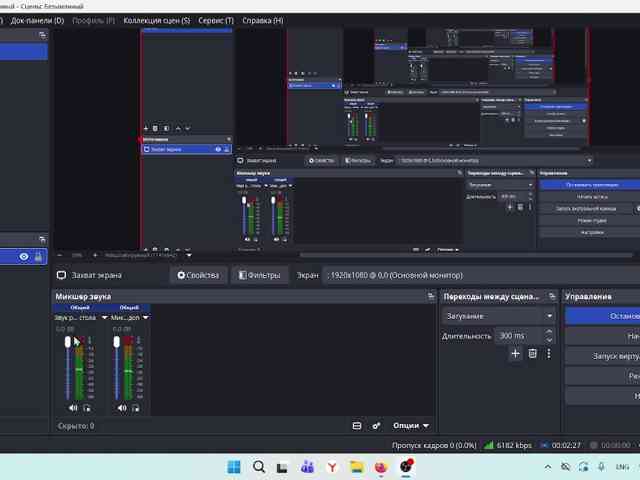Screen dimensions: 640x480
Task: Undock the scenes panel via its float icon
Action: 42,35
